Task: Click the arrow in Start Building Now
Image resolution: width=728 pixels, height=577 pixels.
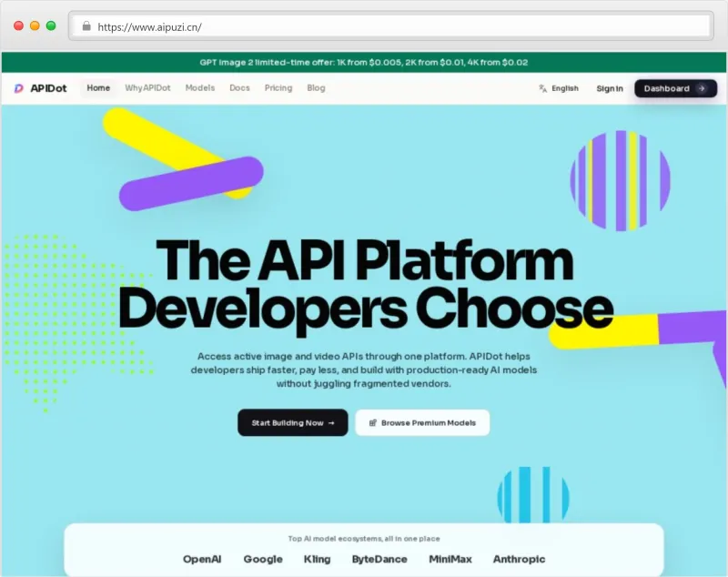Action: (x=331, y=423)
